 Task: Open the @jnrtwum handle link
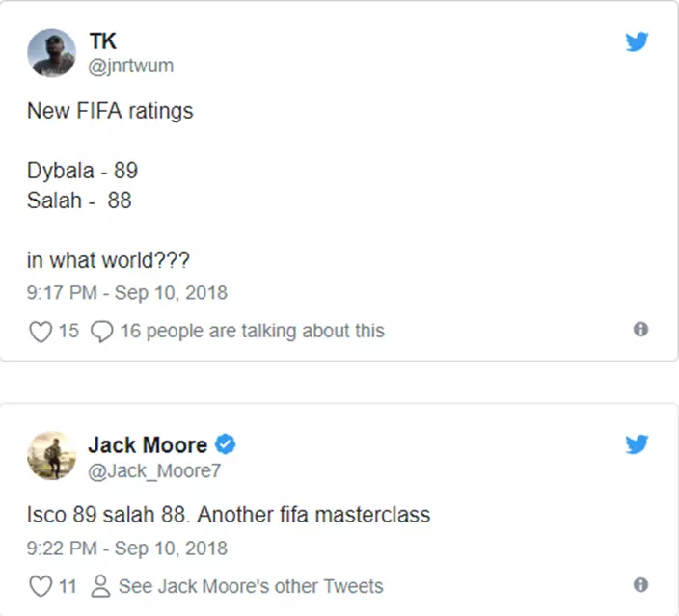(x=131, y=66)
